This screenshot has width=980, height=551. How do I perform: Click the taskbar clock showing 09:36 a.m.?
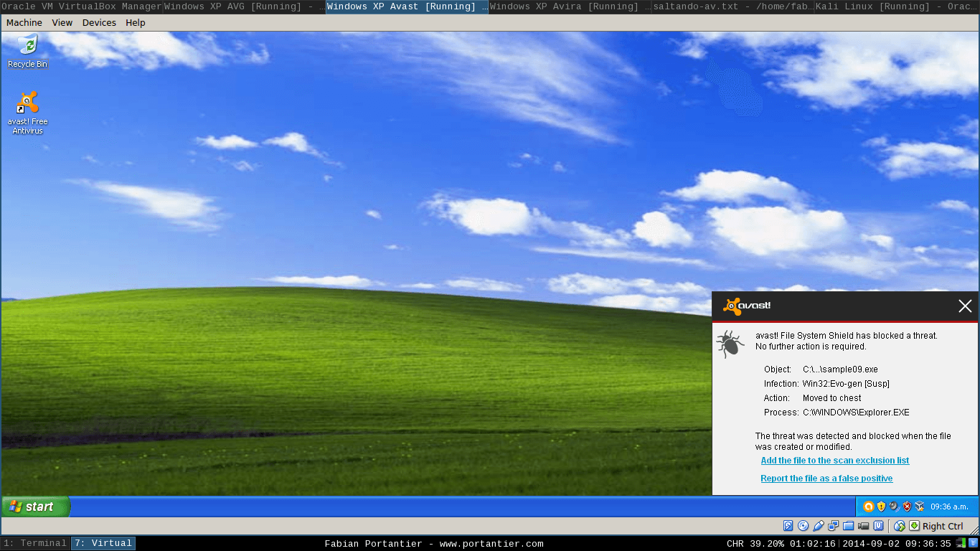(x=948, y=507)
